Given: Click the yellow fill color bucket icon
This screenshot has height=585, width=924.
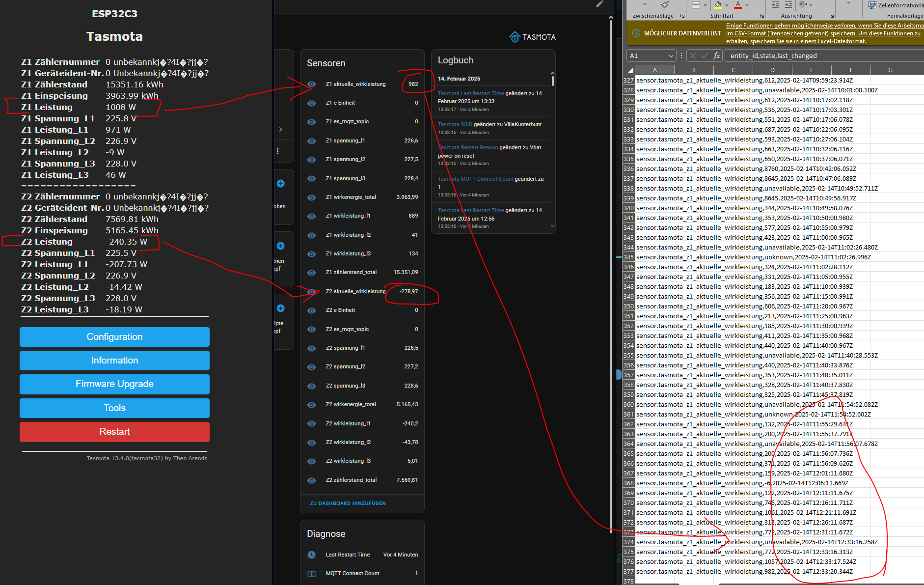Looking at the screenshot, I should click(718, 5).
